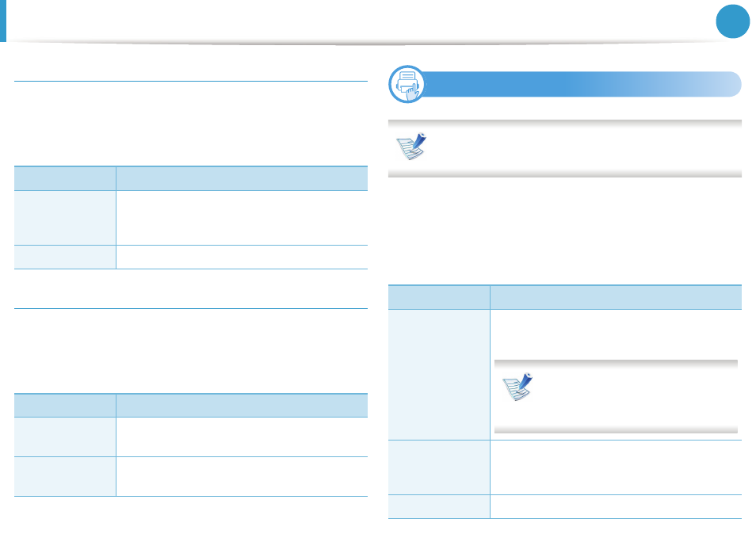
Task: Click the note pencil icon below blue banner
Action: tap(411, 146)
